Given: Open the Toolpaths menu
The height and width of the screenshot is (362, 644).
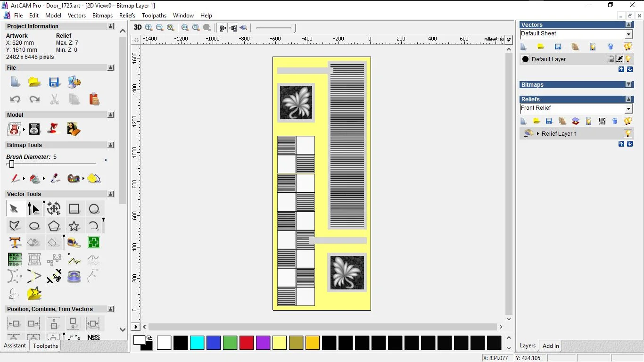Looking at the screenshot, I should (x=154, y=16).
